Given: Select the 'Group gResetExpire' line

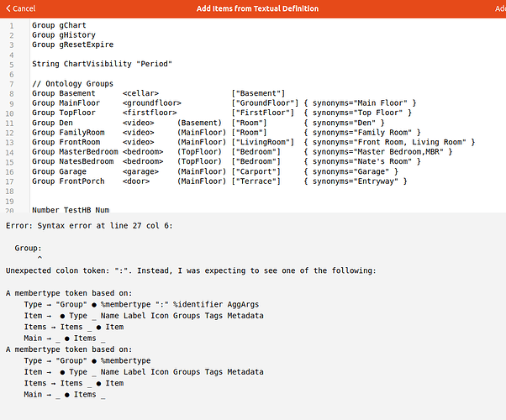Looking at the screenshot, I should pyautogui.click(x=72, y=45).
